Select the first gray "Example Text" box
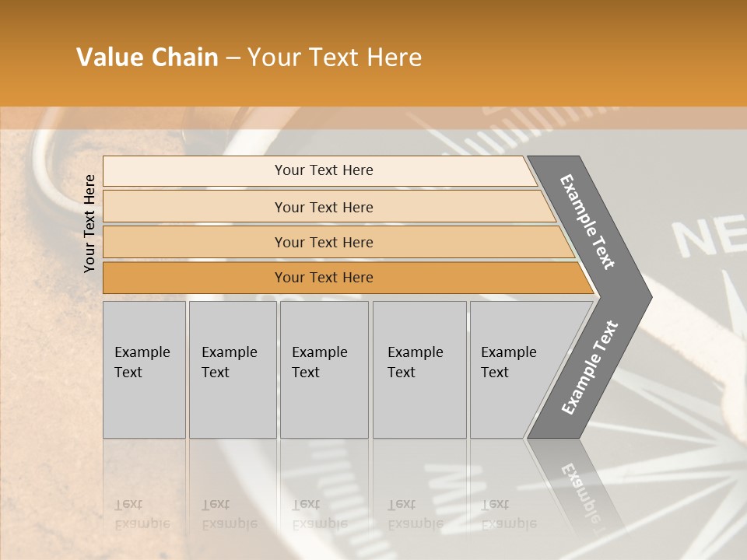This screenshot has height=560, width=747. click(144, 369)
